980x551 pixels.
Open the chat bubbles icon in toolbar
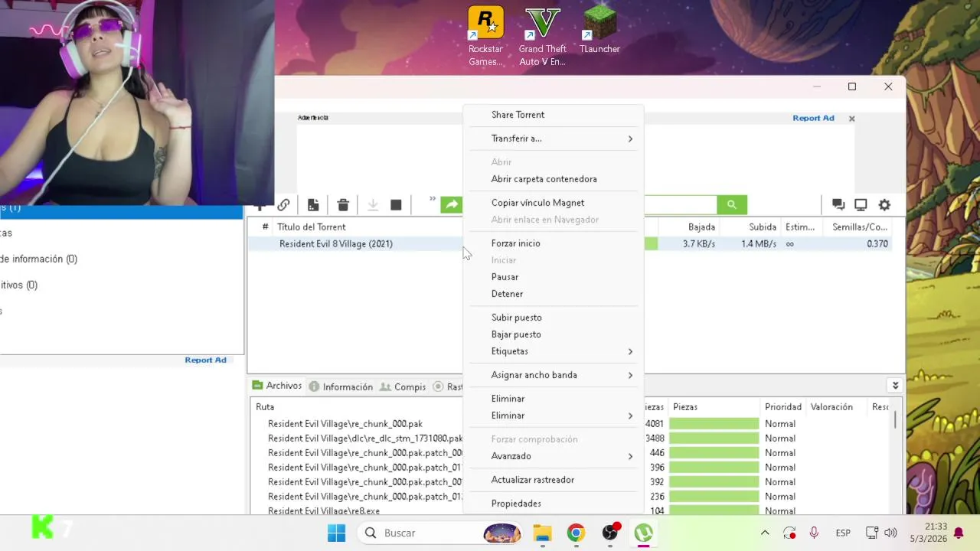click(x=838, y=205)
